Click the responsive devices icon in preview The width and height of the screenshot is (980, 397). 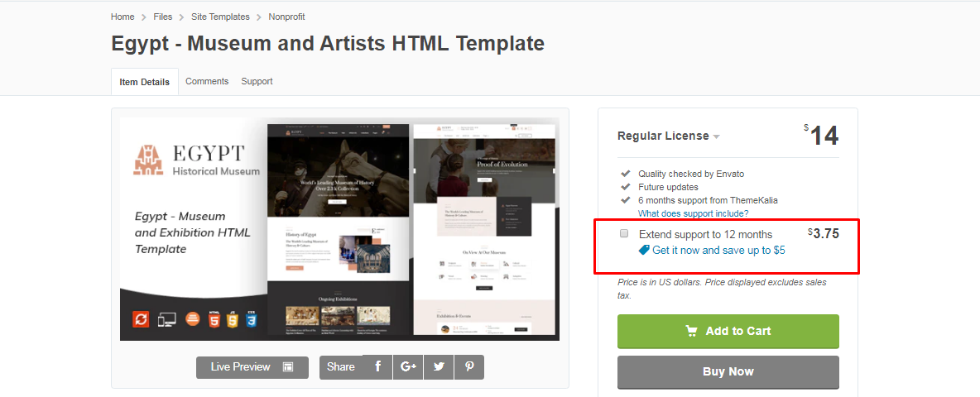[x=167, y=319]
